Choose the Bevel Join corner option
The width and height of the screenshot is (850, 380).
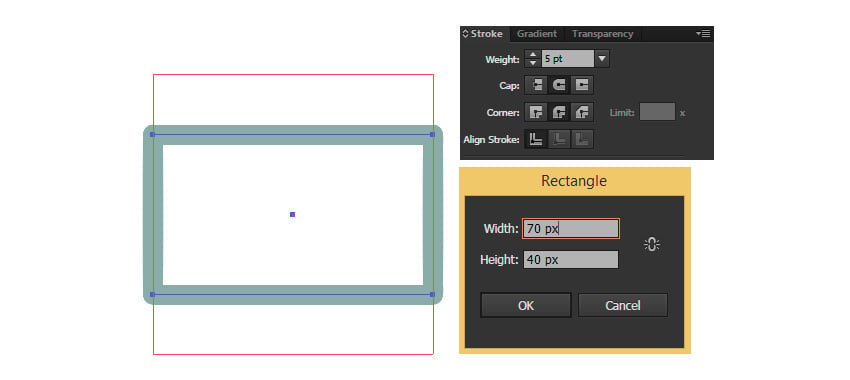tap(582, 112)
